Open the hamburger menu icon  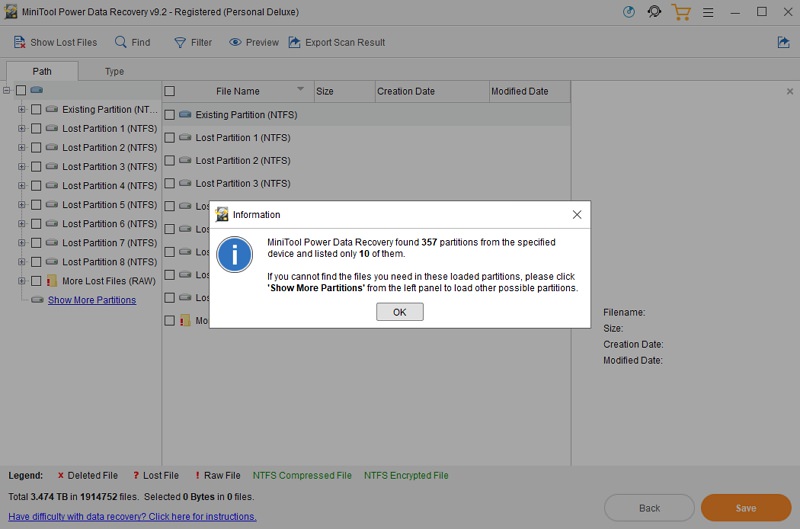708,12
